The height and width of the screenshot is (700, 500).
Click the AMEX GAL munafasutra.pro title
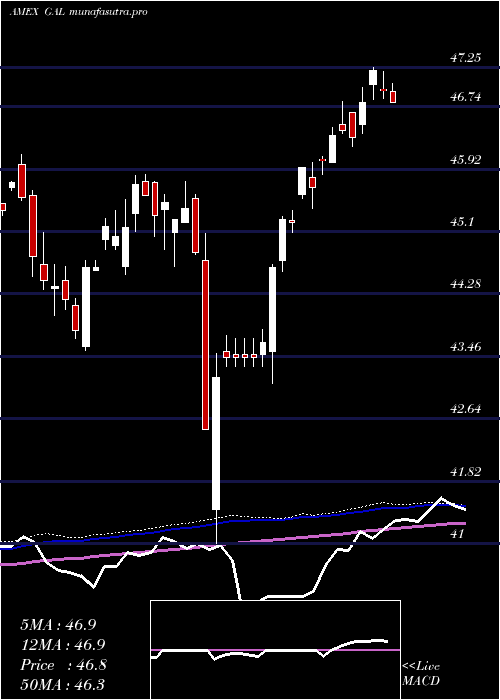tap(79, 12)
